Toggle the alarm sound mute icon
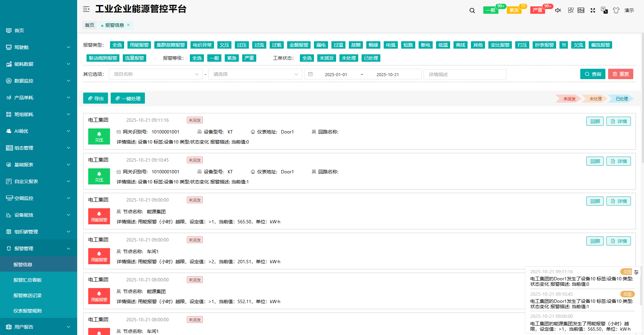This screenshot has height=335, width=644. pos(558,10)
